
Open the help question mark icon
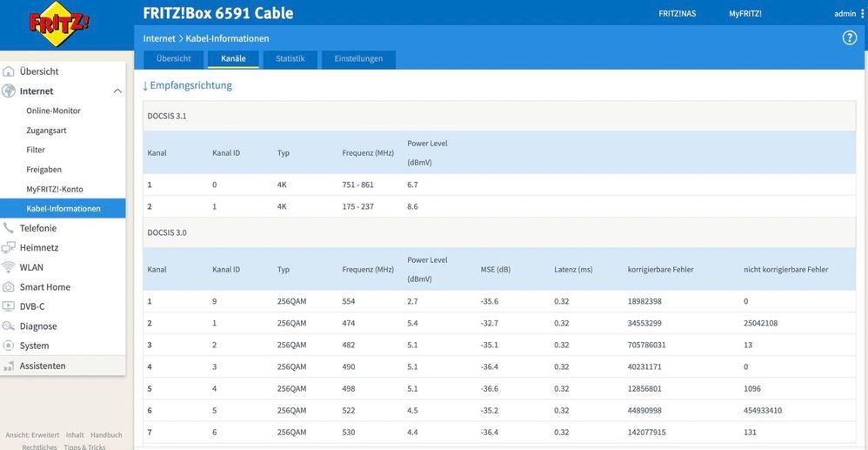pos(849,38)
